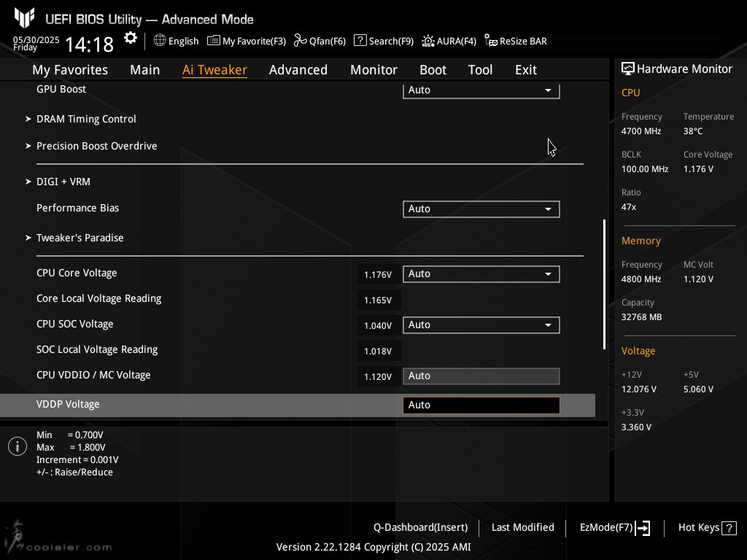Click the EzMode exit arrow icon
This screenshot has width=747, height=560.
click(643, 528)
